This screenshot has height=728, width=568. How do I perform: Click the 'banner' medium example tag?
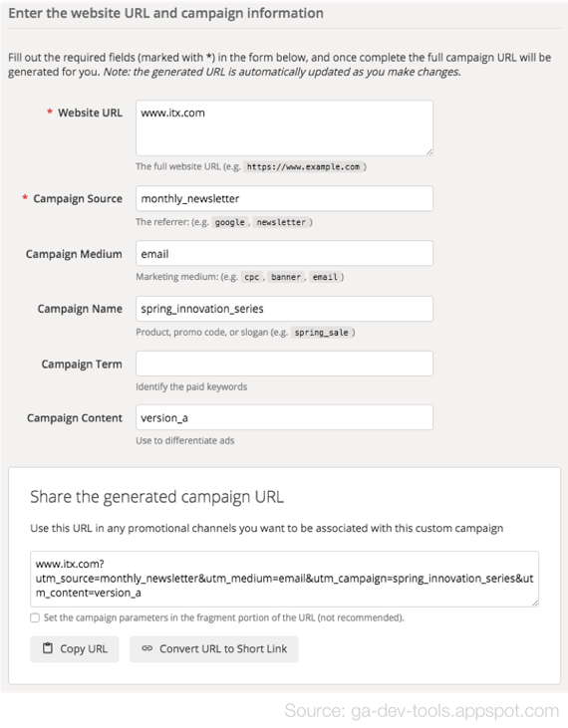point(286,277)
